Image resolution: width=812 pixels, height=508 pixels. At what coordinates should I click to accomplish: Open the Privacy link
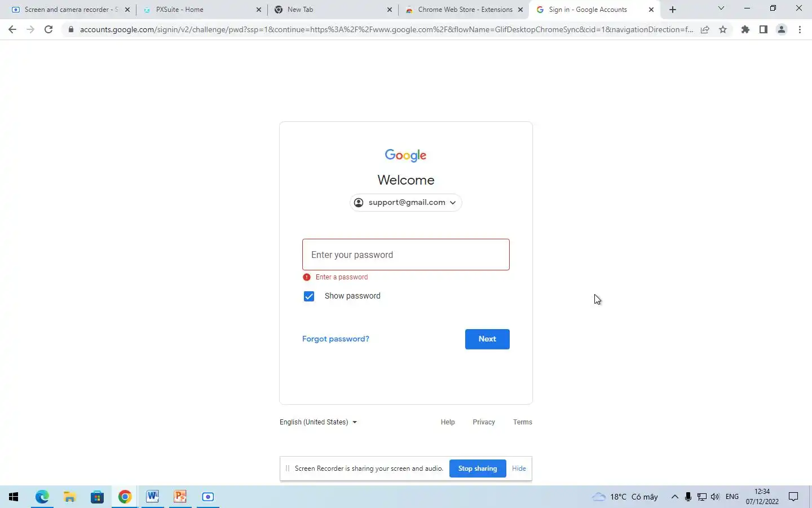484,422
